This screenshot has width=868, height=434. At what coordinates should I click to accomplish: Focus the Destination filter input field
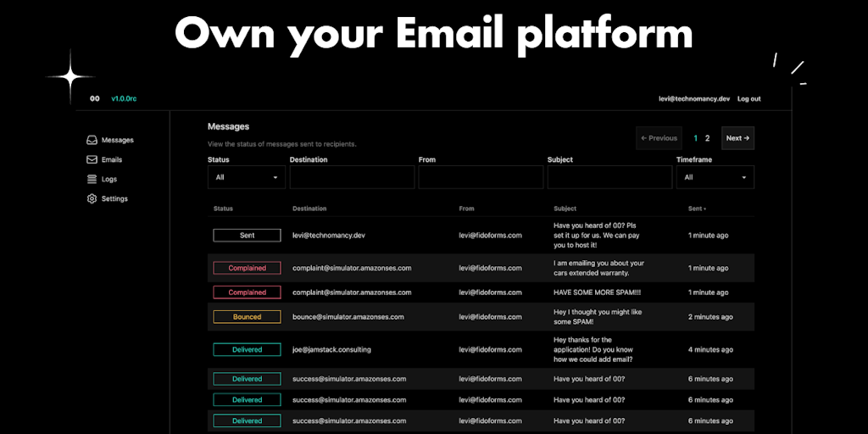coord(352,177)
